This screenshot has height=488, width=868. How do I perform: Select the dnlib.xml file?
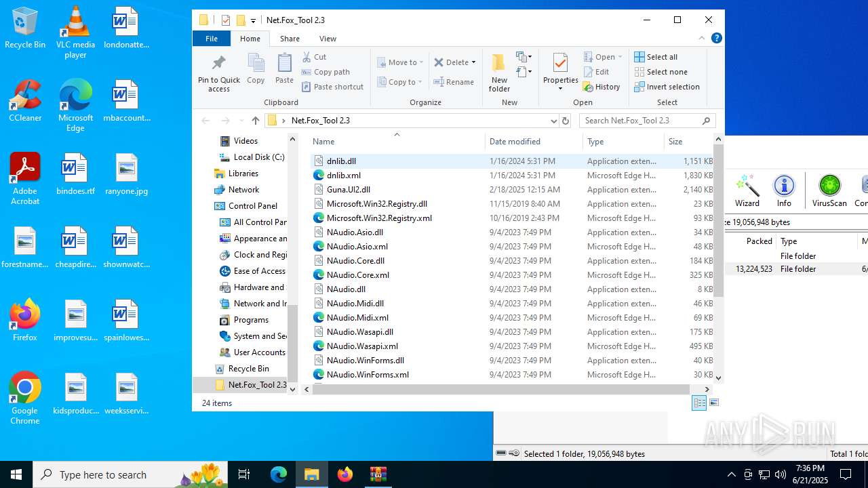(343, 176)
